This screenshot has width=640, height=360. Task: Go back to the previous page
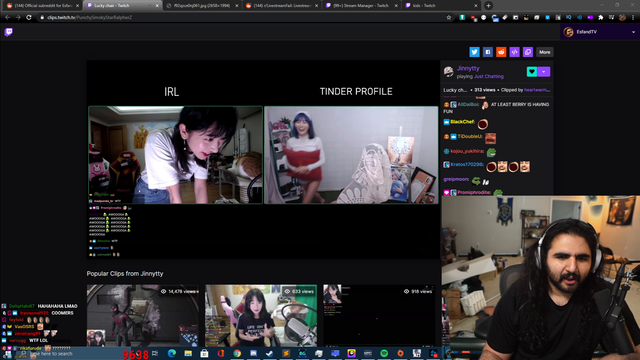pyautogui.click(x=7, y=18)
